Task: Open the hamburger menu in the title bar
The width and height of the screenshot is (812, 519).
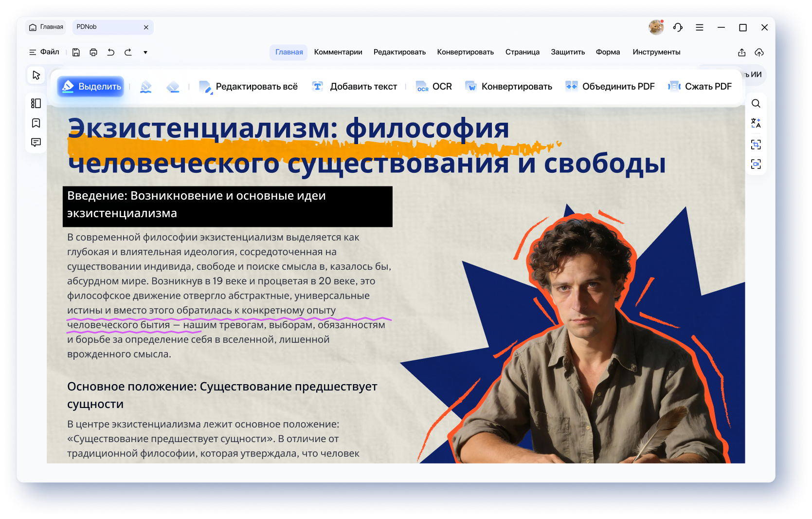Action: coord(699,27)
